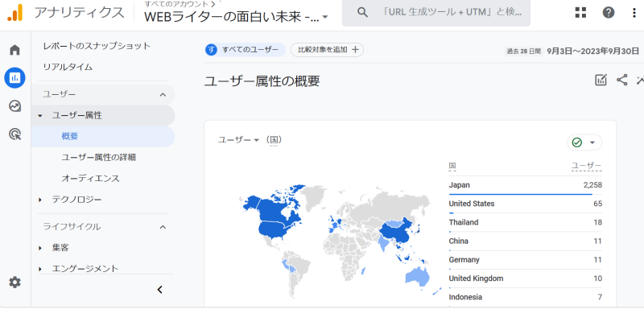Screen dimensions: 644x326
Task: Click the Indonesia row
Action: [x=526, y=297]
